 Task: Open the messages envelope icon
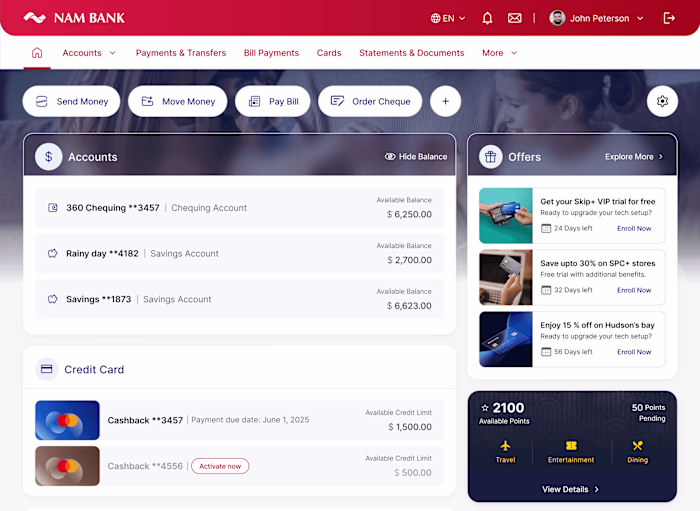[514, 18]
